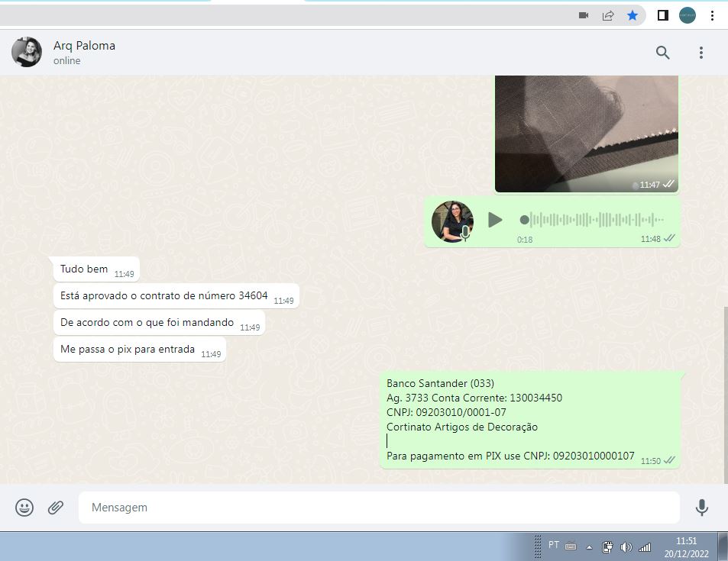Click the power plug tray icon
The image size is (728, 561).
tap(607, 547)
